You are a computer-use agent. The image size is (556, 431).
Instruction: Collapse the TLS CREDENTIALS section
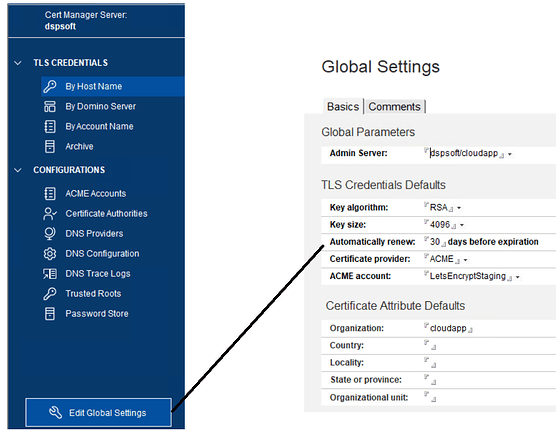(18, 63)
